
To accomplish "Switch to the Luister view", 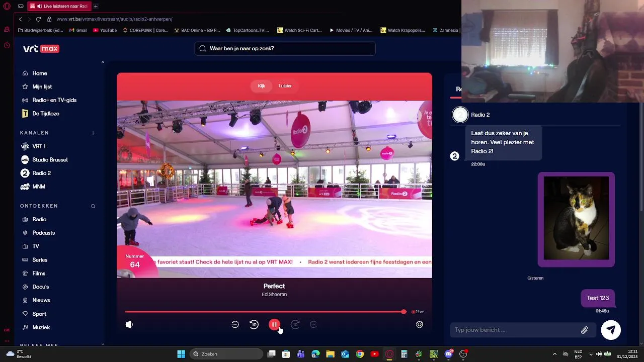I will 285,86.
